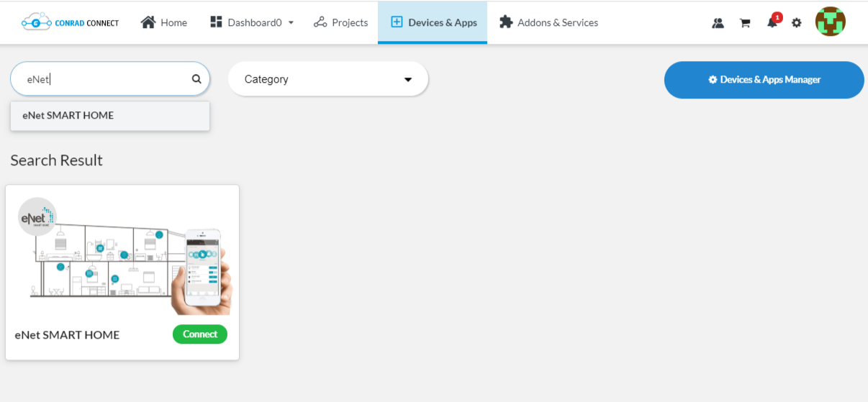868x402 pixels.
Task: Open Addons & Services tab
Action: coord(549,22)
